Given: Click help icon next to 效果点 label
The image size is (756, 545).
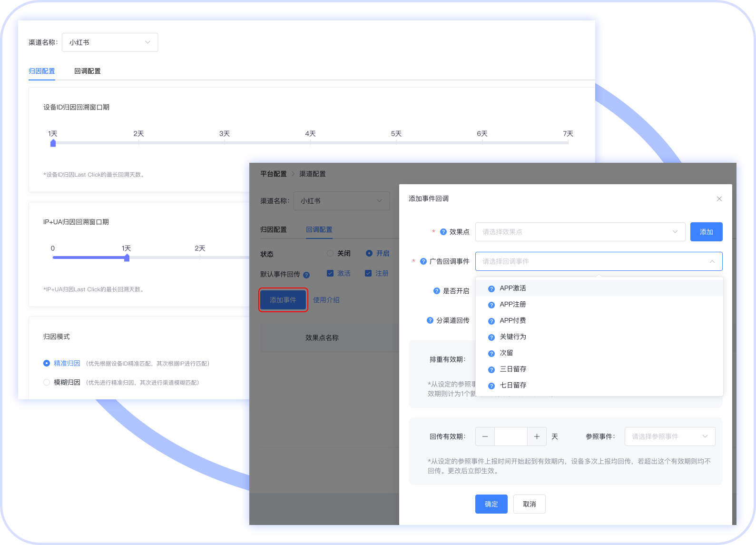Looking at the screenshot, I should (x=443, y=232).
